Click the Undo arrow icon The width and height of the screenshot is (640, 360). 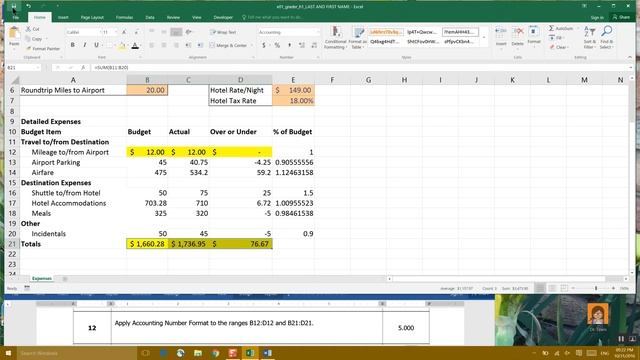(x=28, y=6)
